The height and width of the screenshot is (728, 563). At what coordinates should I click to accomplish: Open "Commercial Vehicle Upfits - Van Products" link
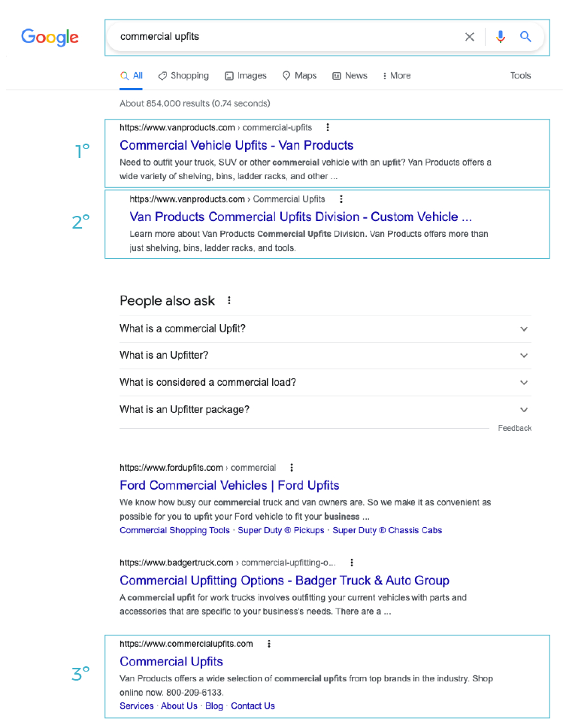[236, 145]
